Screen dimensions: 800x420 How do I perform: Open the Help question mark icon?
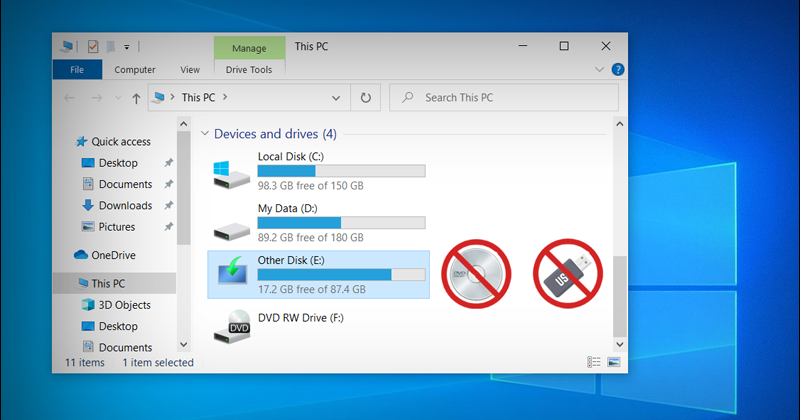[618, 69]
